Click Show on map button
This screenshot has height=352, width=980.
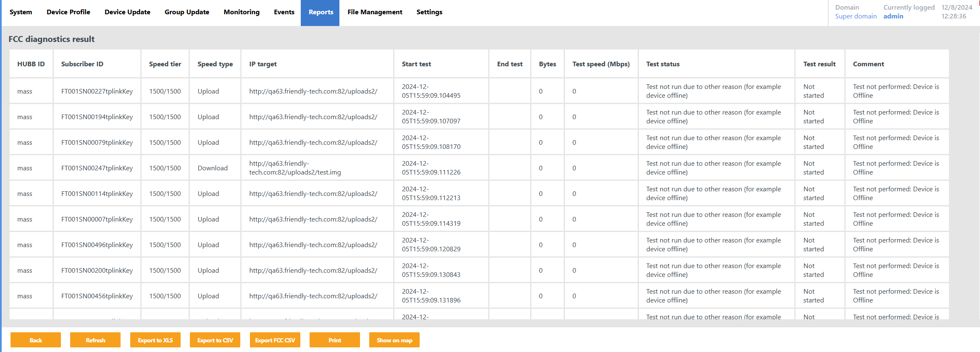394,340
